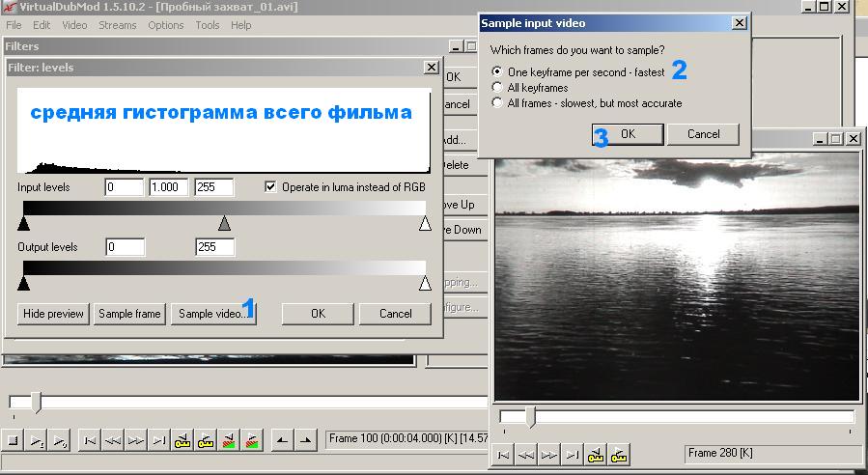
Task: Select 'One keyframe per second - fastest'
Action: [x=497, y=71]
